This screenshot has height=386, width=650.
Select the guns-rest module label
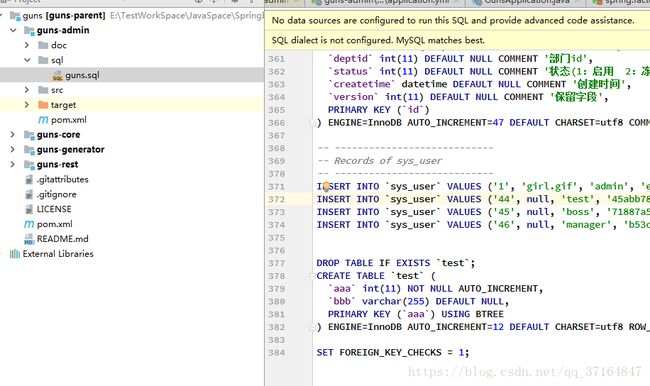pyautogui.click(x=57, y=164)
